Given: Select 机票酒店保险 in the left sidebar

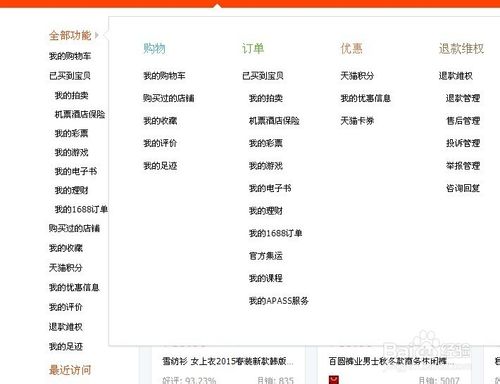Looking at the screenshot, I should (x=80, y=114).
